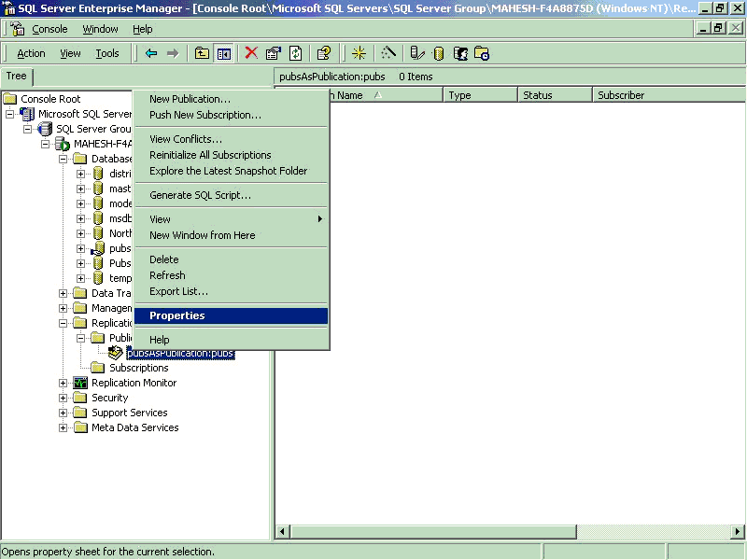The height and width of the screenshot is (560, 747).
Task: Click the yellow starburst New icon
Action: [x=359, y=53]
